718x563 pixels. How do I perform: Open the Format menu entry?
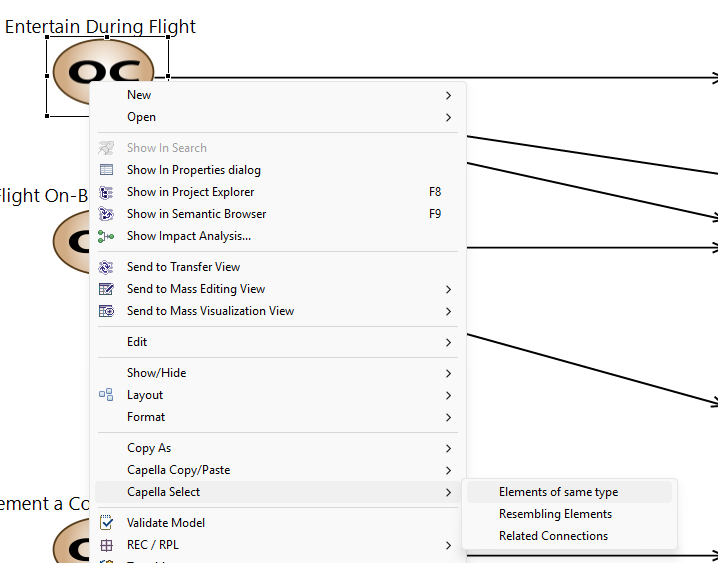click(146, 417)
